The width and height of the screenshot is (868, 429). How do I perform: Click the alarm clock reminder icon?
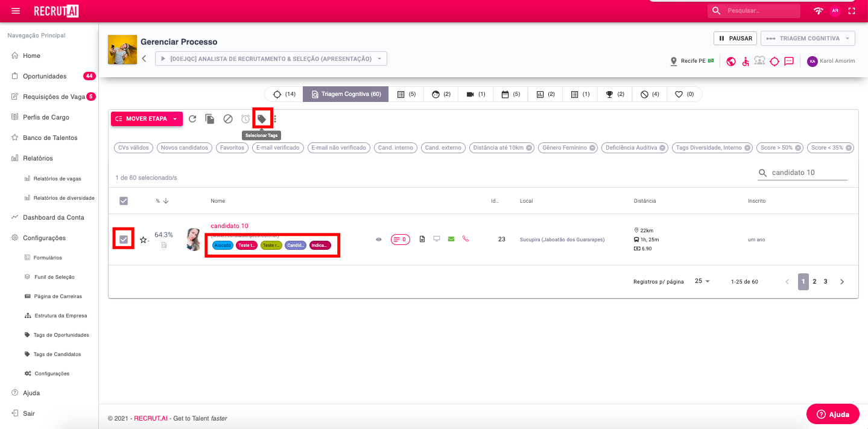tap(246, 119)
